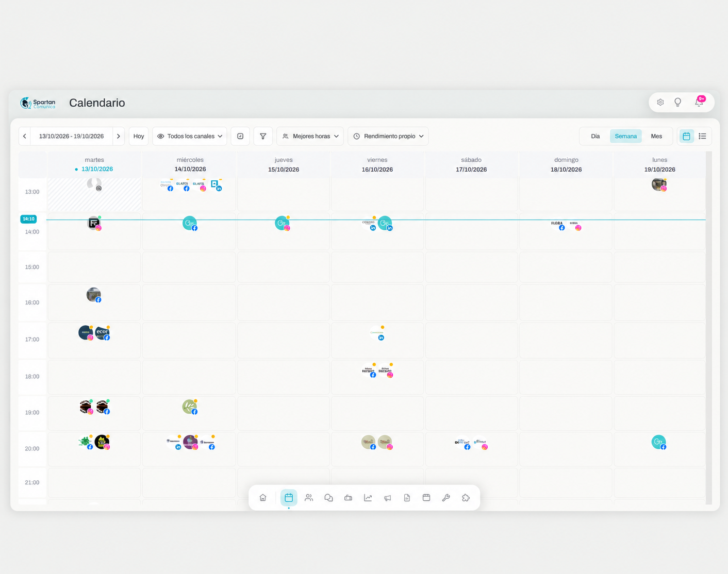Go to the previous week
The width and height of the screenshot is (728, 574).
(x=25, y=136)
